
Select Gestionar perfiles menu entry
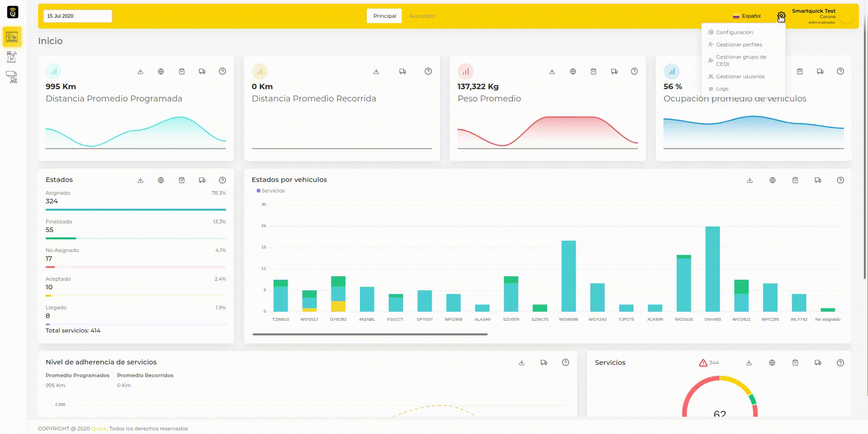(x=739, y=45)
